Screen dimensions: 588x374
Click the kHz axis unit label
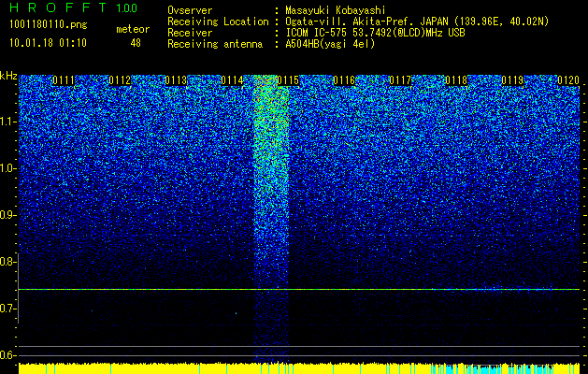[x=8, y=76]
